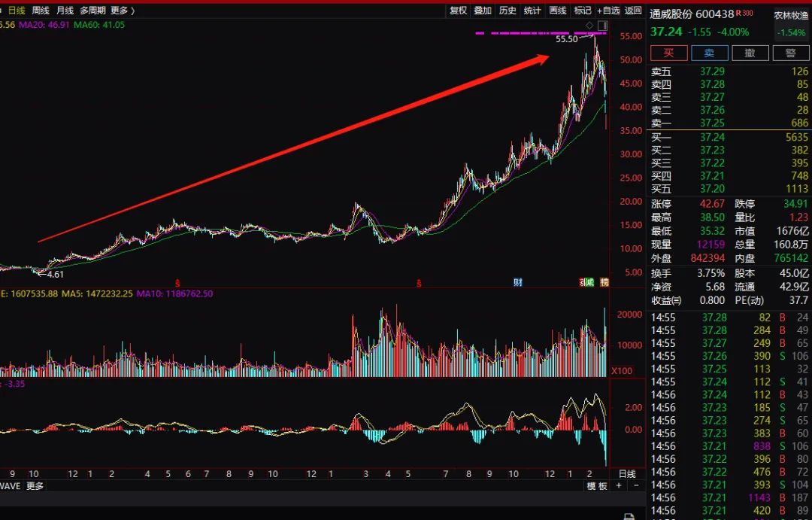Click 跌停 limit-down price 34.91
The width and height of the screenshot is (812, 520).
[795, 204]
